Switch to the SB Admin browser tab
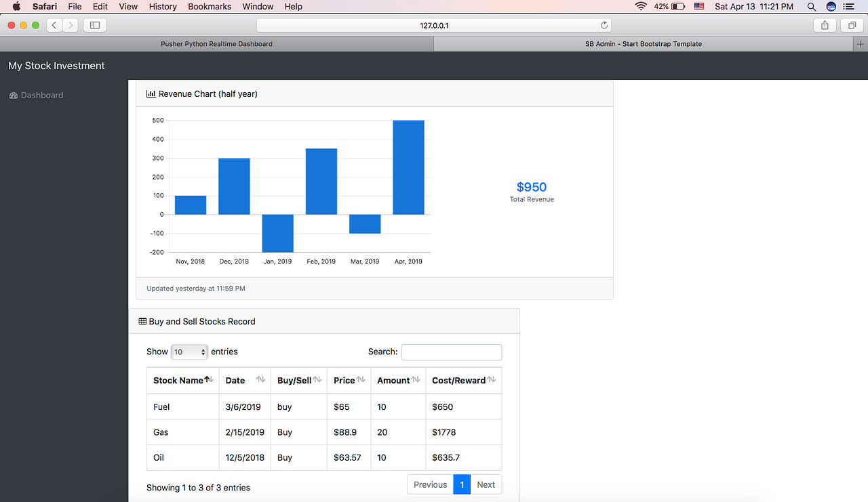This screenshot has height=502, width=868. [643, 43]
